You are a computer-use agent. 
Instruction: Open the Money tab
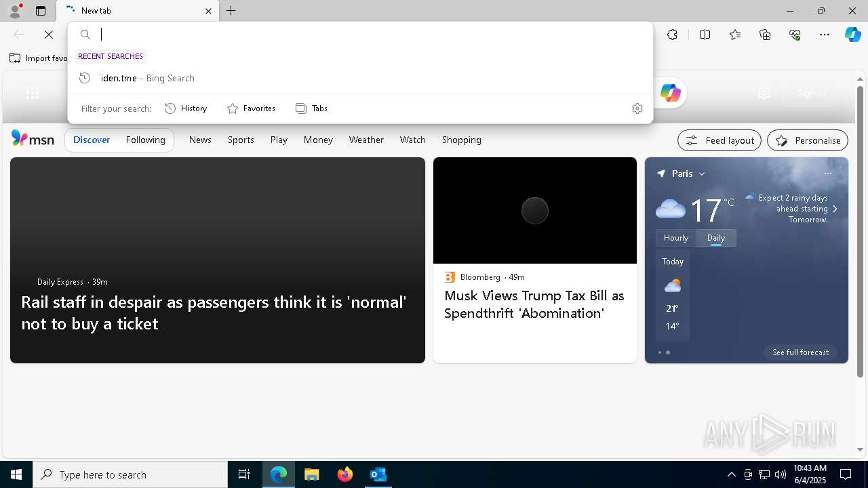click(x=318, y=140)
